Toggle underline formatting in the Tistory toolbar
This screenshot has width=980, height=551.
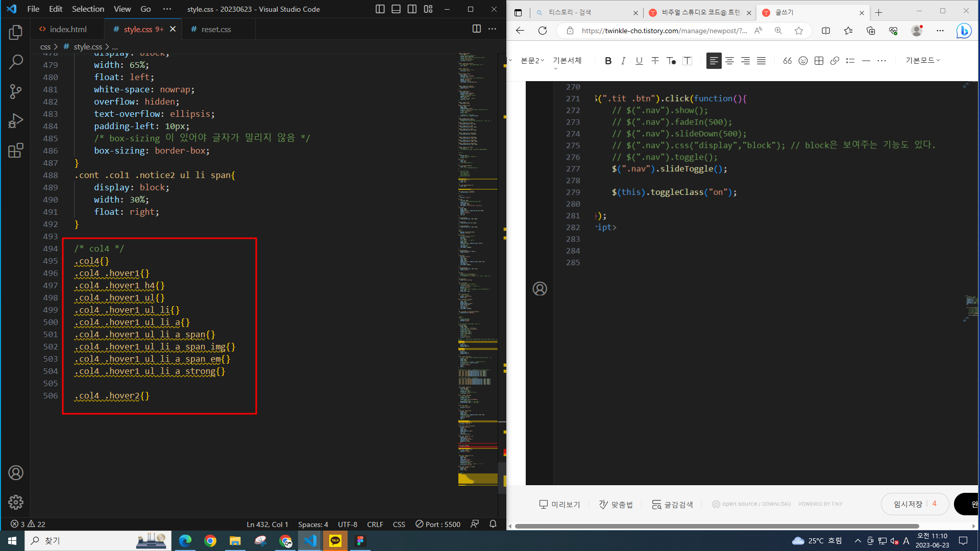(639, 61)
